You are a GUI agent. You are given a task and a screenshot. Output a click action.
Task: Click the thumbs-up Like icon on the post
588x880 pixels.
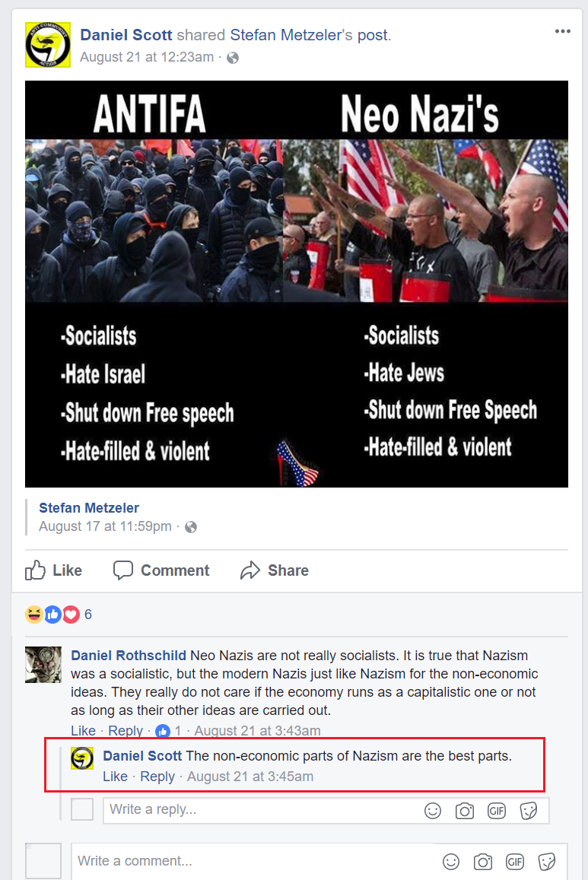coord(35,570)
